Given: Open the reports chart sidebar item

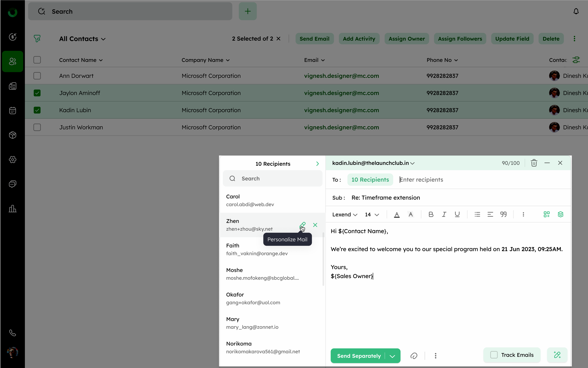Looking at the screenshot, I should [x=13, y=209].
